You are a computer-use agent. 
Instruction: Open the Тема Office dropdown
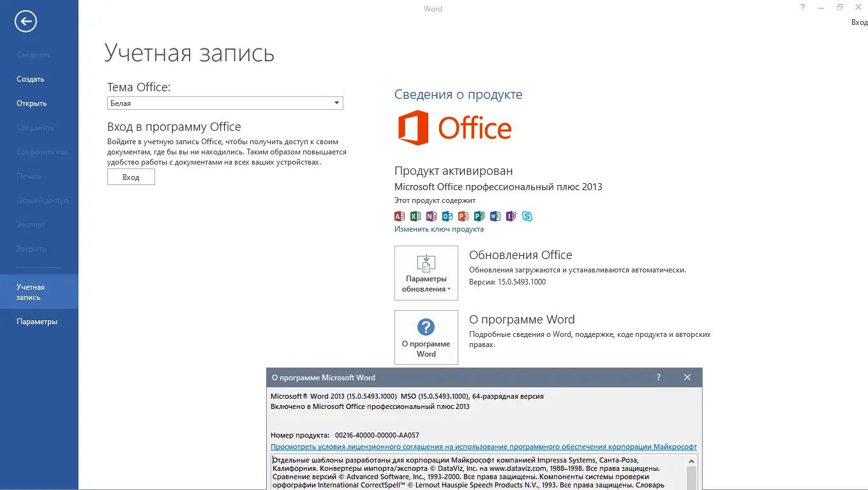[225, 103]
